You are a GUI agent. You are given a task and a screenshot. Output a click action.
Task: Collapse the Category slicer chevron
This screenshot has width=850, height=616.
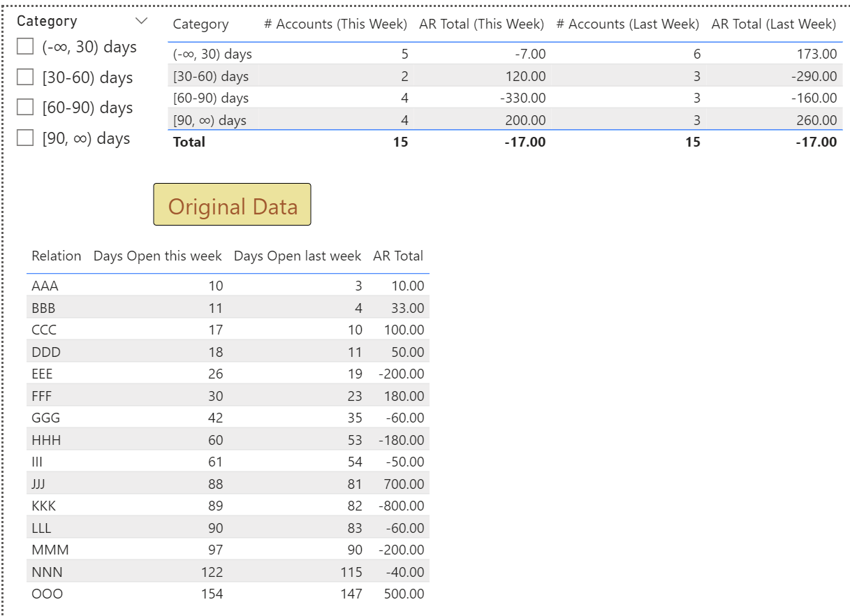(x=141, y=21)
